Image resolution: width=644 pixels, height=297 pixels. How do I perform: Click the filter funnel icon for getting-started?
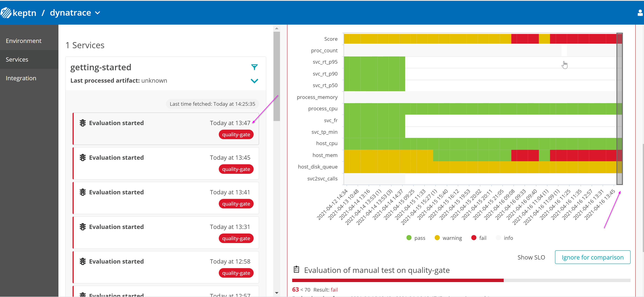(254, 67)
